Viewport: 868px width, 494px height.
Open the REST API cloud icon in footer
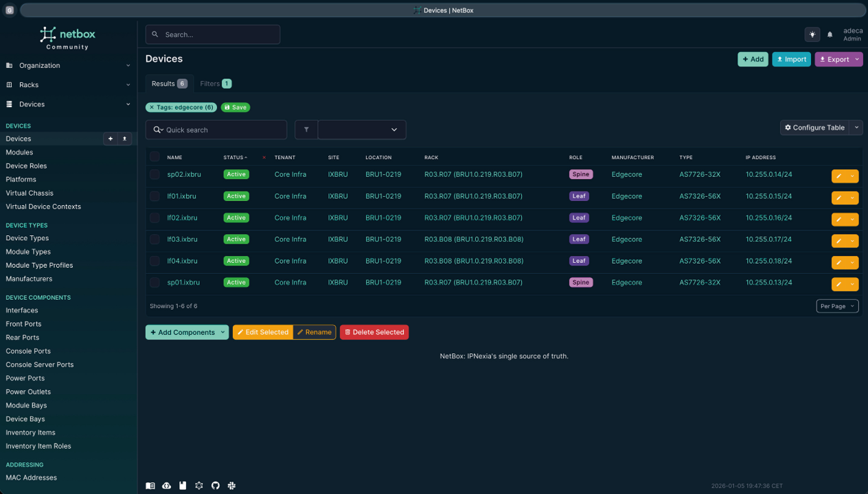tap(167, 486)
